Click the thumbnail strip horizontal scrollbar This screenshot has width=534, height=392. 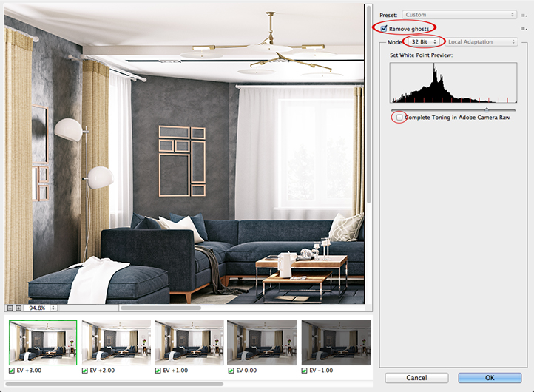click(x=115, y=384)
